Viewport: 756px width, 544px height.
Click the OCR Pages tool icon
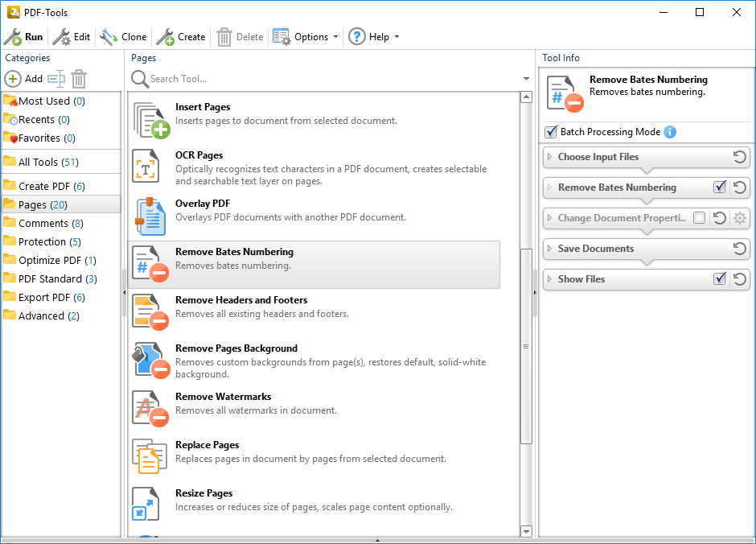(x=147, y=167)
